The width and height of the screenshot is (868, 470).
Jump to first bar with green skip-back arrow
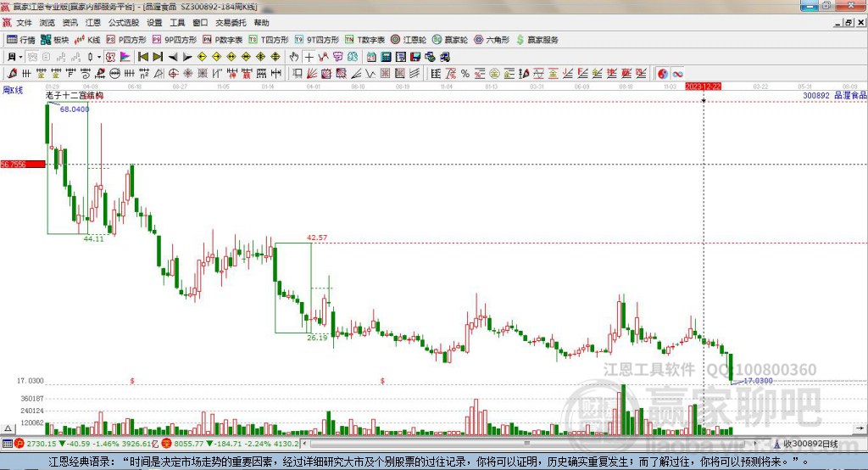pos(143,57)
